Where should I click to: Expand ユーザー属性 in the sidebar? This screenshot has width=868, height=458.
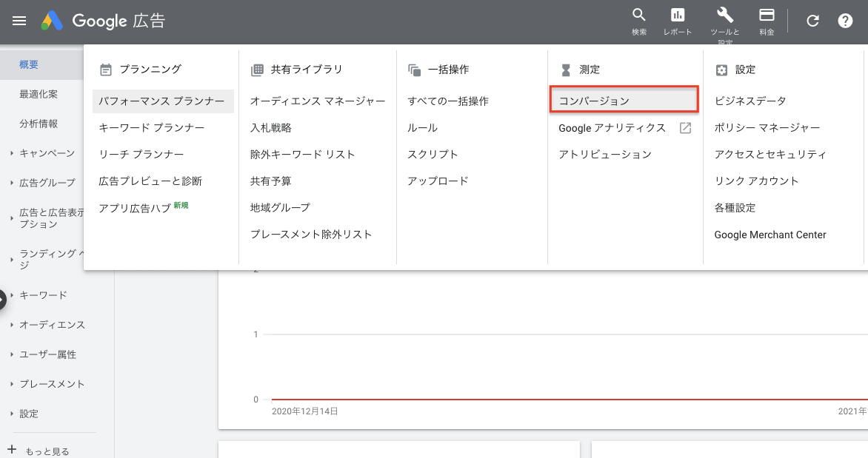(12, 354)
